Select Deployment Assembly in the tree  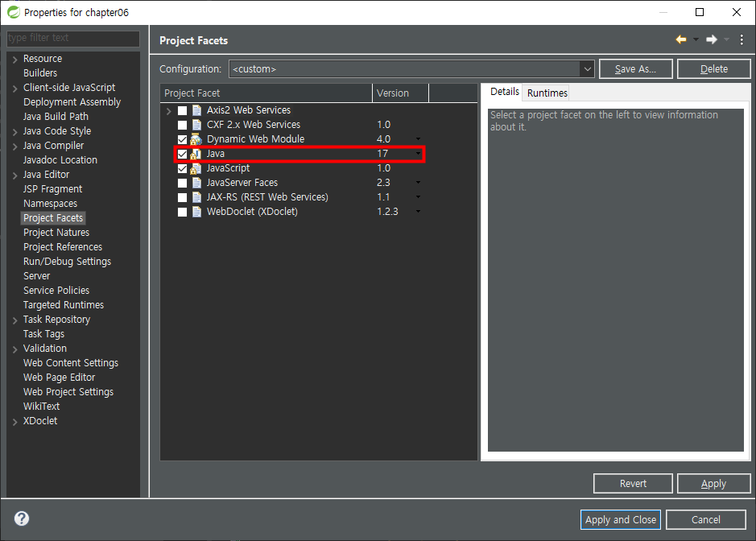pos(72,102)
